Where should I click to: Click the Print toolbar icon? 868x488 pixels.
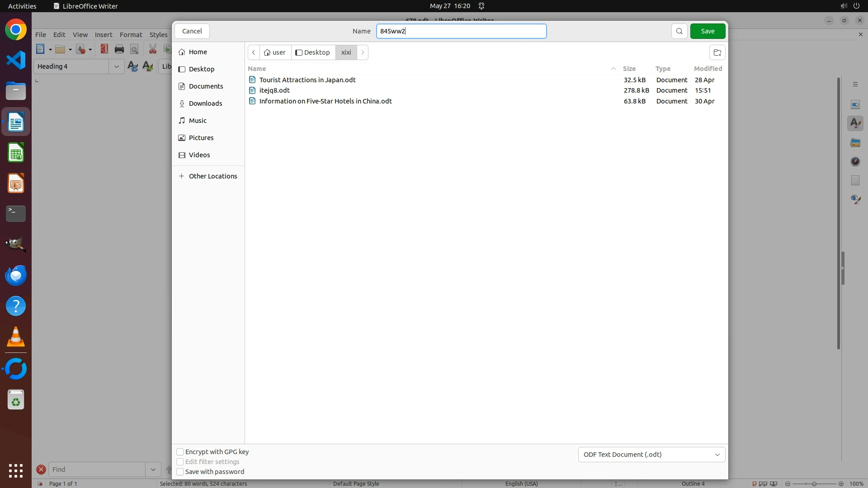pyautogui.click(x=119, y=49)
